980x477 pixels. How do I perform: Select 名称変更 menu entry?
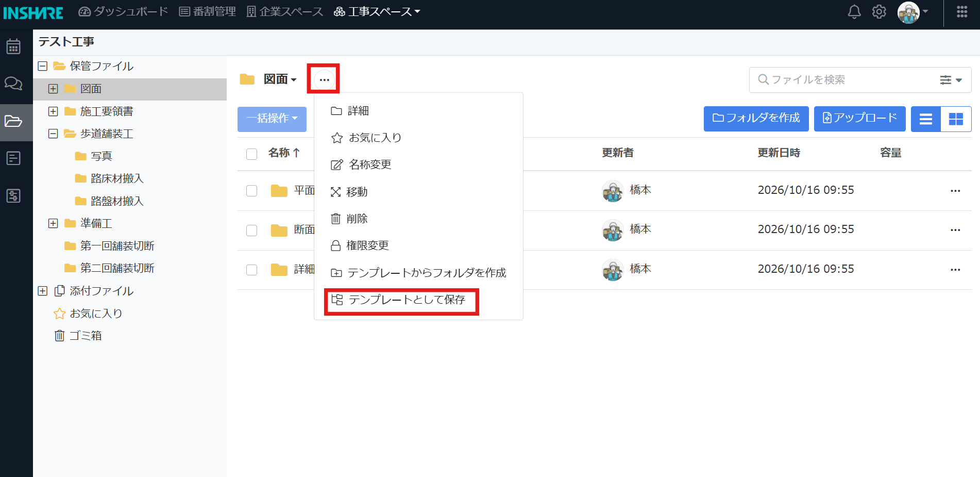[x=418, y=165]
